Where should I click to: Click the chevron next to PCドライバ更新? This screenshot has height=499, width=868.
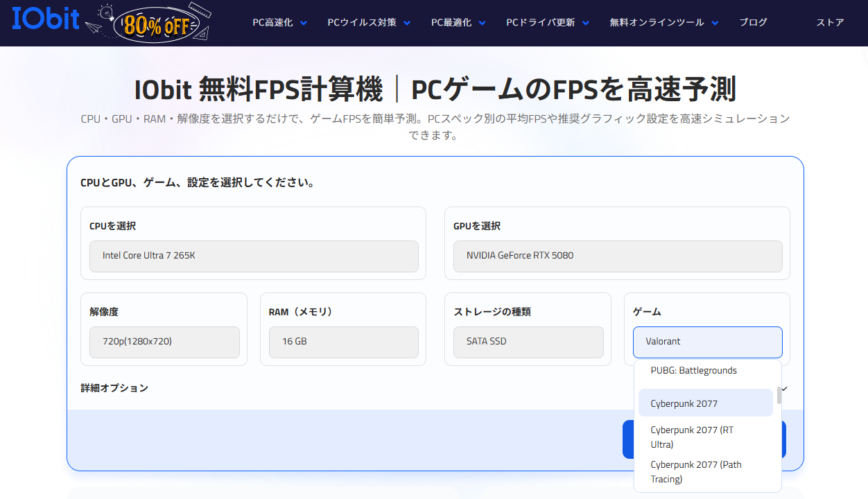pyautogui.click(x=586, y=23)
